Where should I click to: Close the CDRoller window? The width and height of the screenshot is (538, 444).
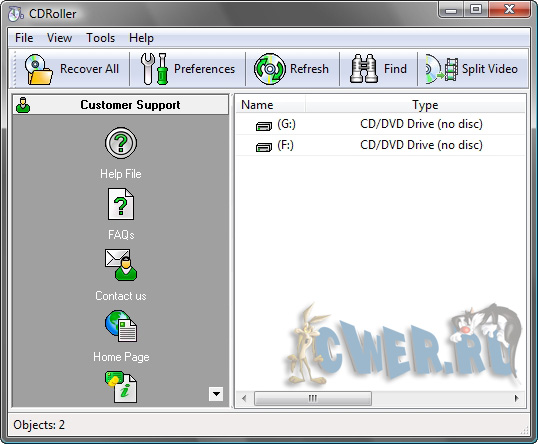(x=509, y=10)
